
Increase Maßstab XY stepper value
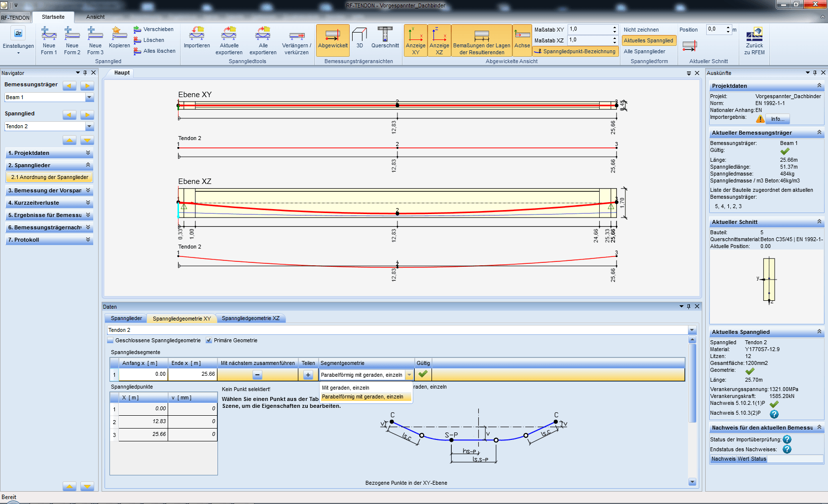[614, 27]
